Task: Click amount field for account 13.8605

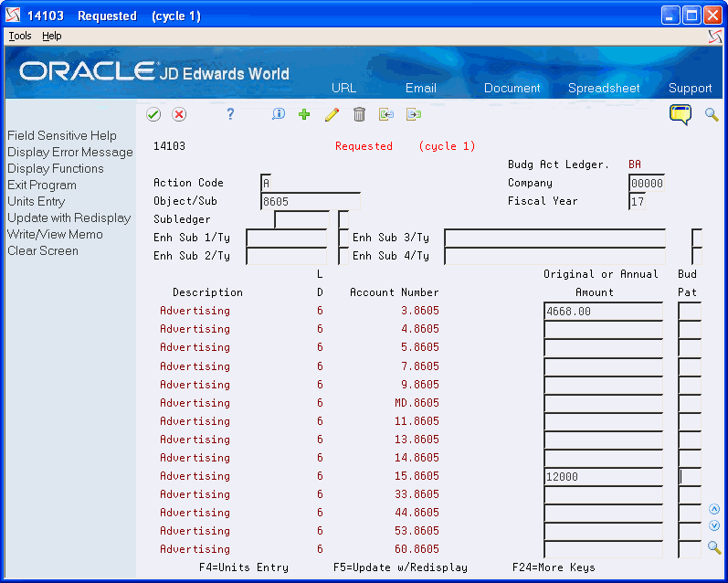Action: click(603, 440)
